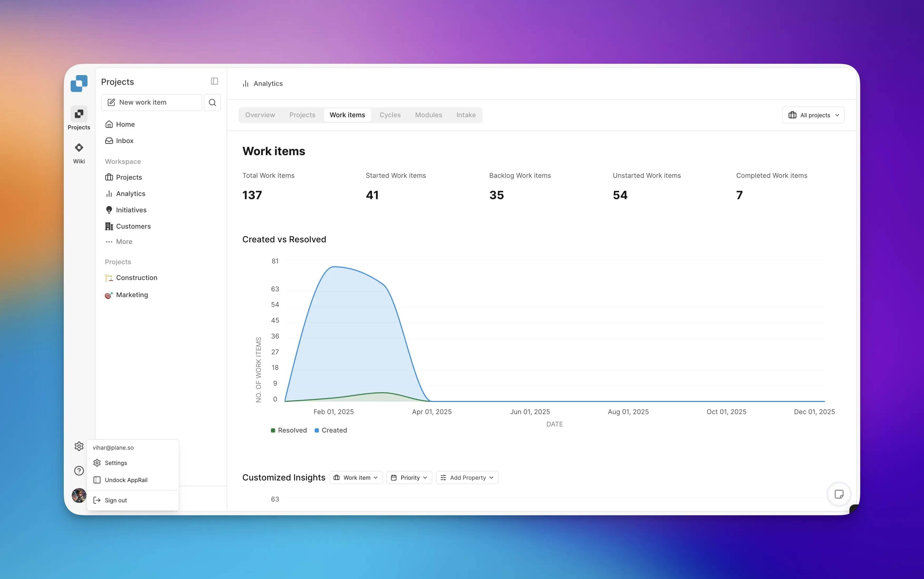Open the Add Property dropdown
The width and height of the screenshot is (924, 579).
pyautogui.click(x=467, y=478)
